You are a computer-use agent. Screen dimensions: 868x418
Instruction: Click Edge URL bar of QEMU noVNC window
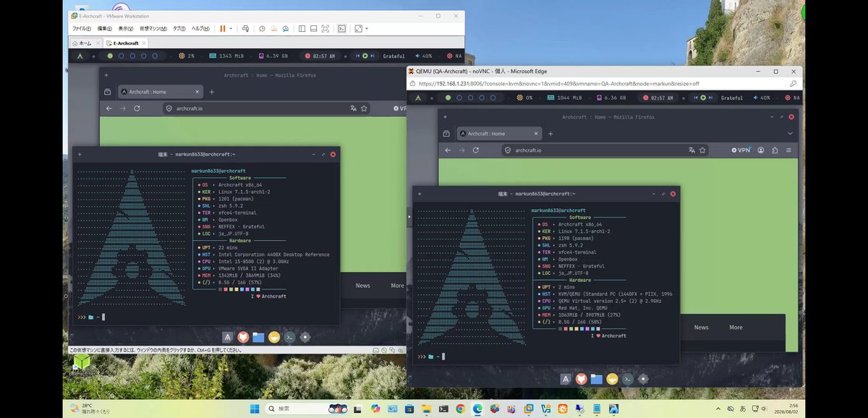tap(600, 84)
